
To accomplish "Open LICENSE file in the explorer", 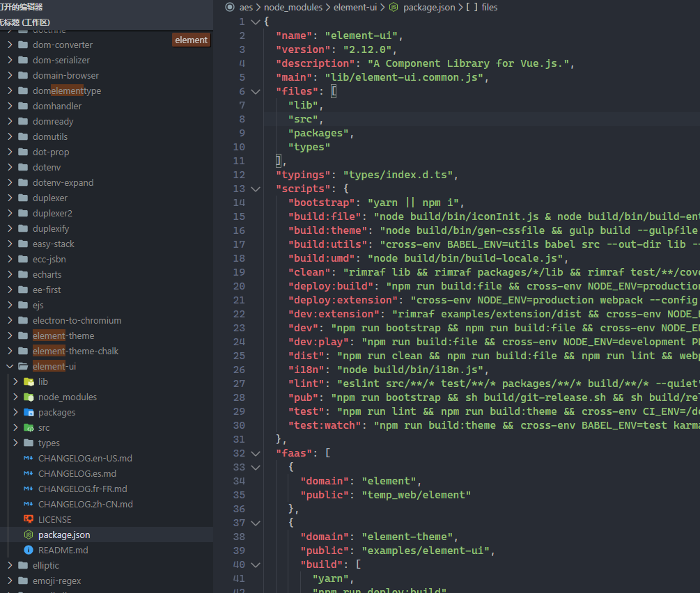I will click(x=54, y=519).
